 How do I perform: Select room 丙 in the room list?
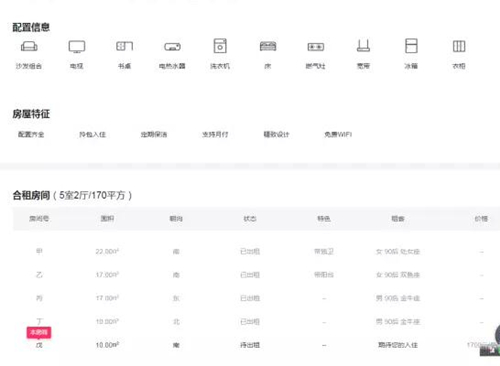click(x=39, y=298)
